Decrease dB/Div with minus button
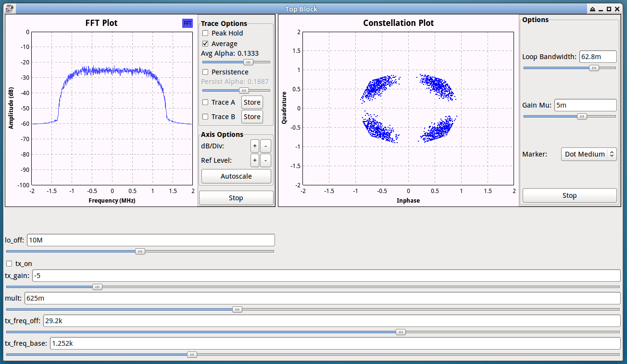 (x=266, y=146)
